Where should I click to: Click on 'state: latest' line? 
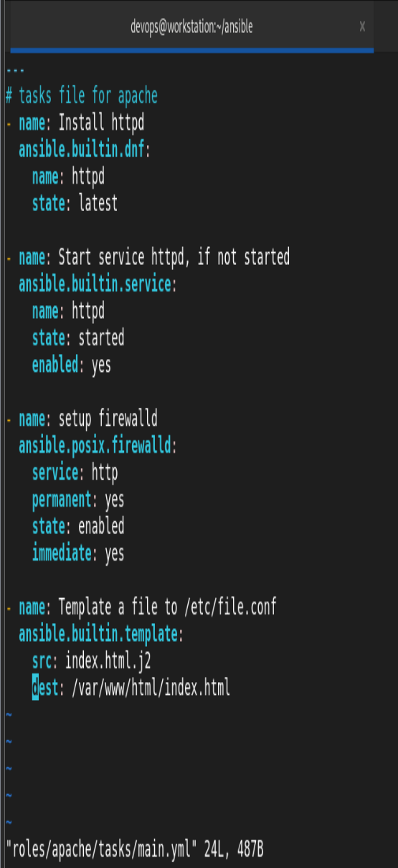(x=75, y=204)
